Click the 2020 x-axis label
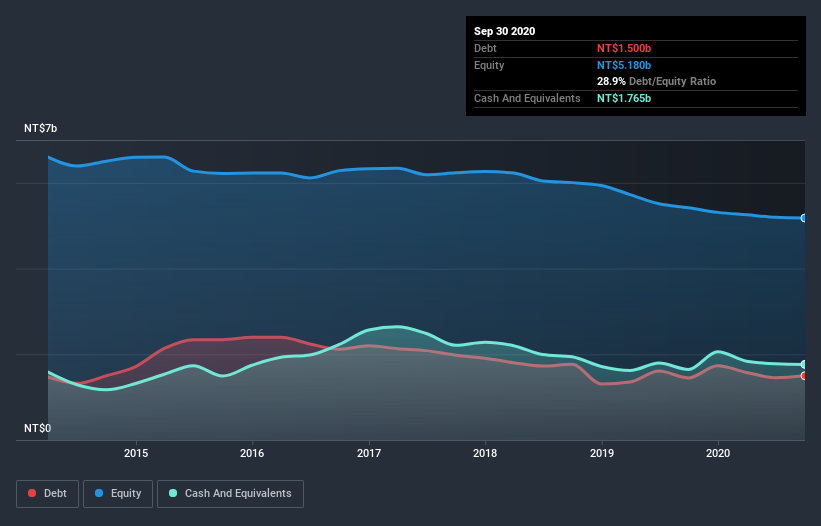 (x=718, y=453)
